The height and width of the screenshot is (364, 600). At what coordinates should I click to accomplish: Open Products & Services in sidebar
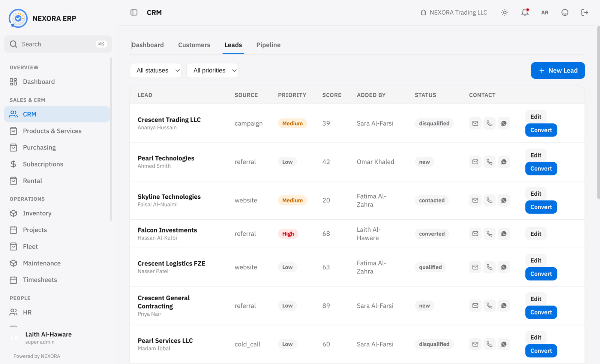coord(57,131)
